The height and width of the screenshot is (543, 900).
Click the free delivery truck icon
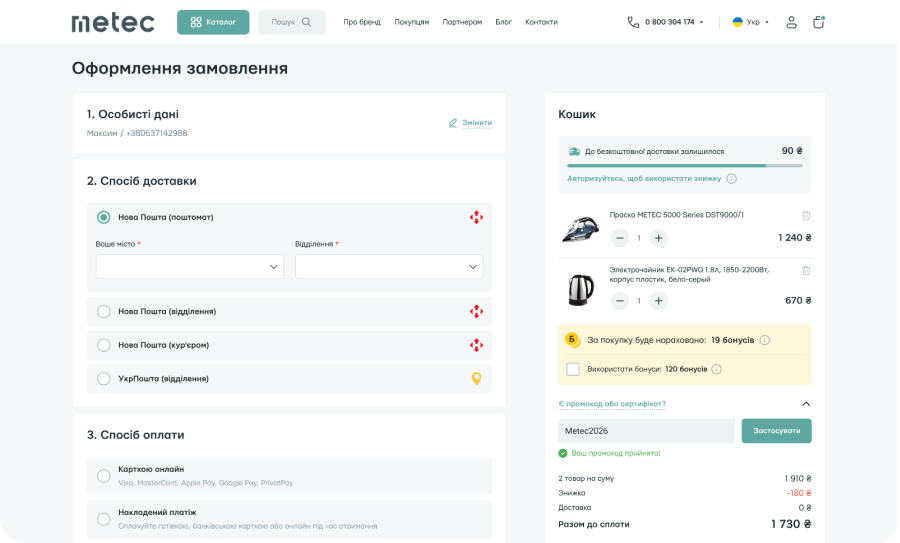pyautogui.click(x=574, y=152)
